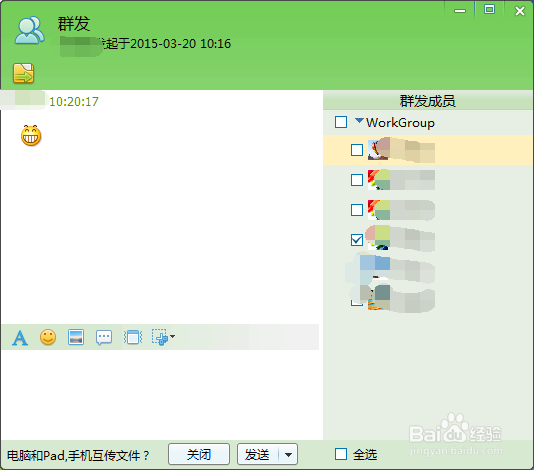Open font settings with the A icon

pyautogui.click(x=20, y=338)
